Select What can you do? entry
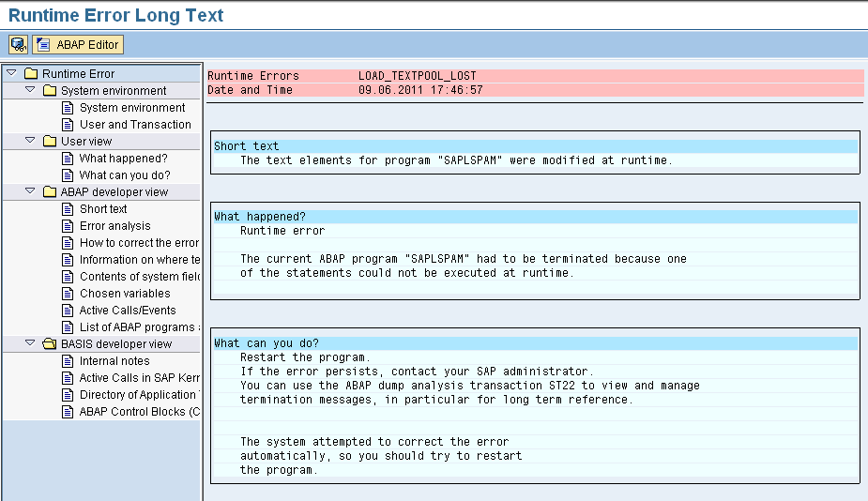Viewport: 868px width, 501px height. pos(124,175)
